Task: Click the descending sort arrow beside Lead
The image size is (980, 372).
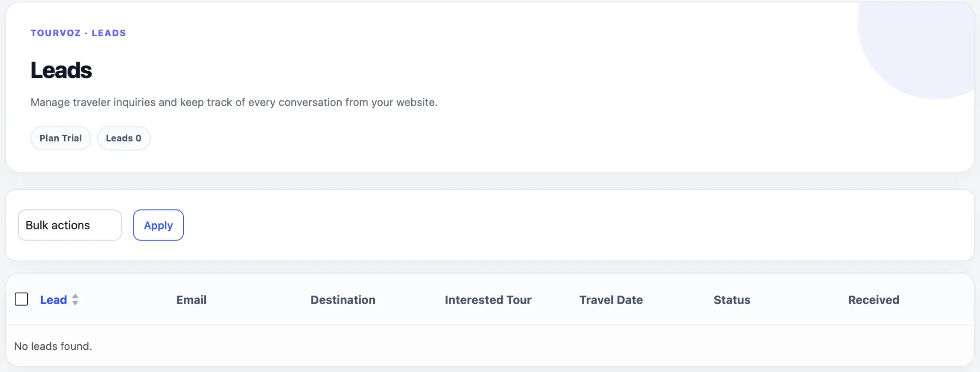Action: (75, 303)
